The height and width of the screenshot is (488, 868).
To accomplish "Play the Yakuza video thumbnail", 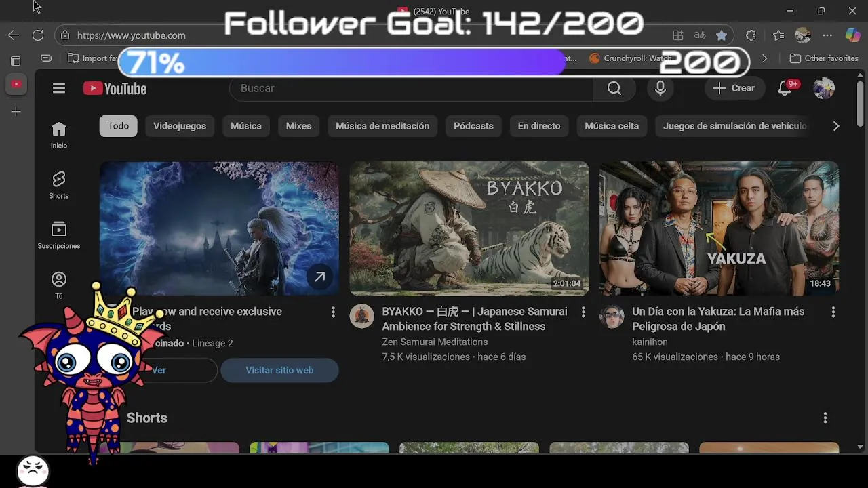I will 719,228.
